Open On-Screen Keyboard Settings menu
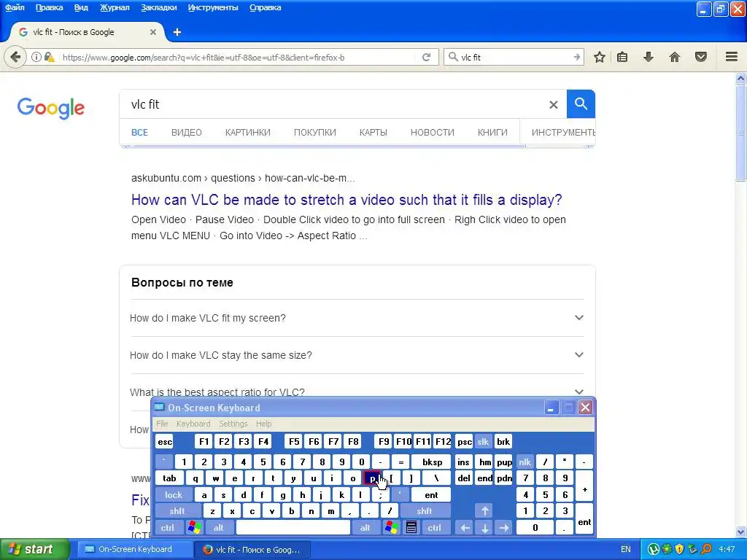The image size is (747, 560). click(x=233, y=424)
